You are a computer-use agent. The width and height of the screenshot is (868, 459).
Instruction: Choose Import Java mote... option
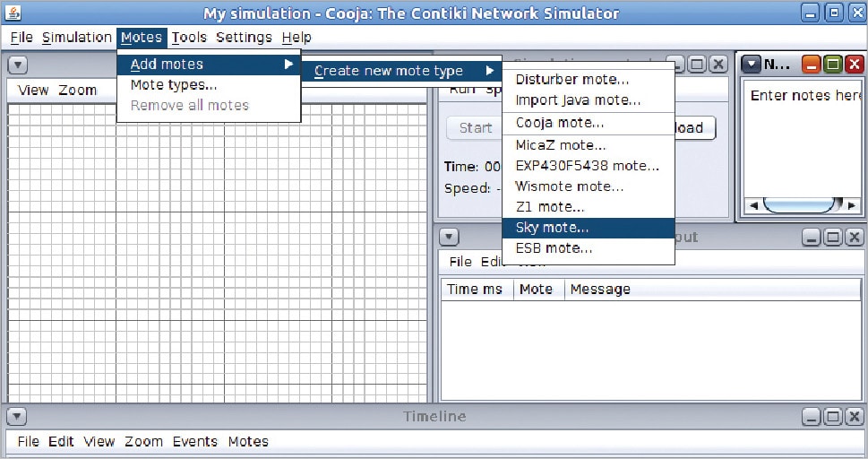[x=589, y=100]
